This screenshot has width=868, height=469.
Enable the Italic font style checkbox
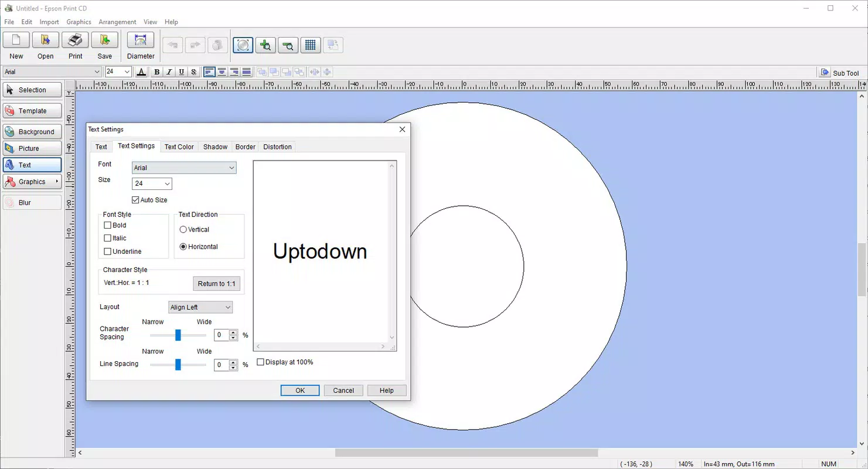click(x=107, y=238)
